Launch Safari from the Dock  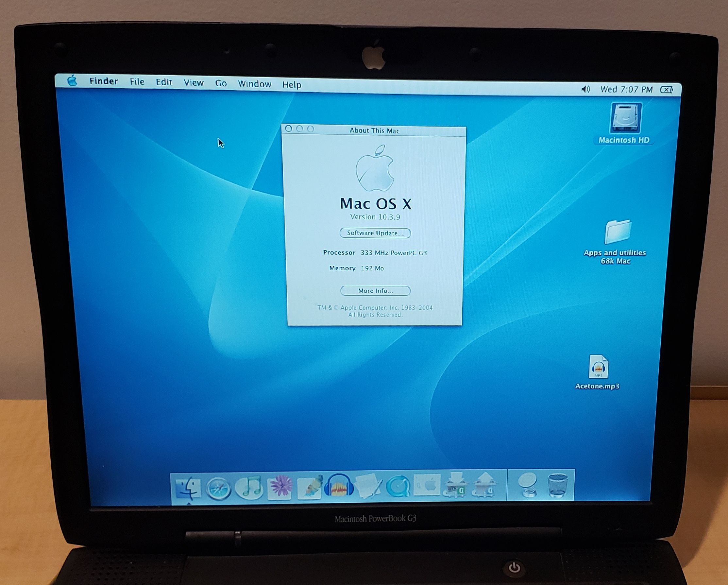tap(218, 489)
